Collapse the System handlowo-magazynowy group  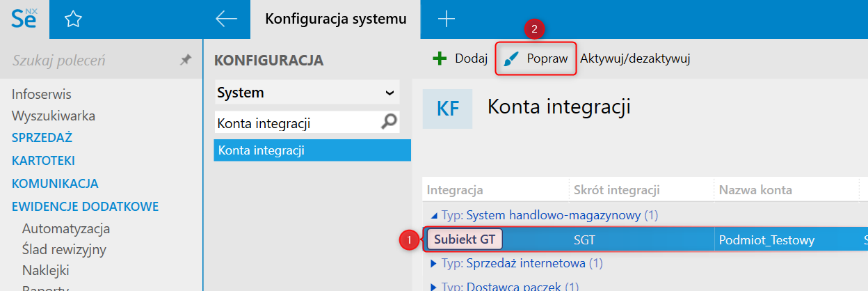pos(435,216)
